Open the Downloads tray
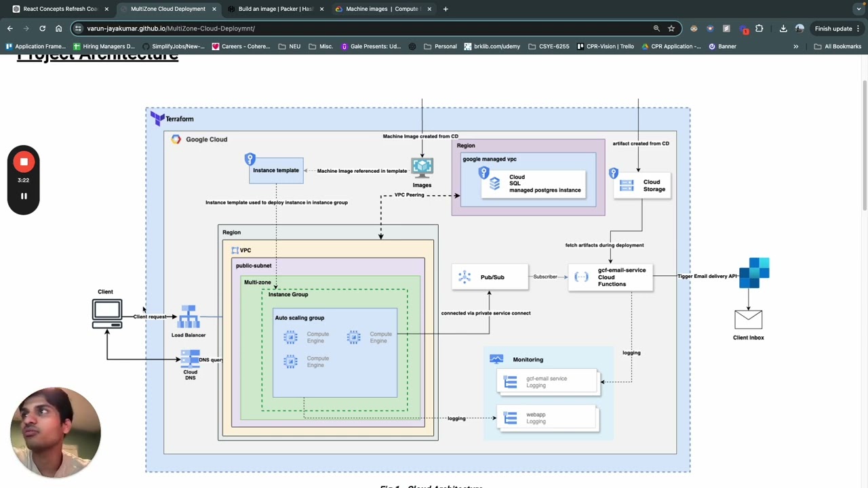Viewport: 868px width, 488px height. point(783,28)
